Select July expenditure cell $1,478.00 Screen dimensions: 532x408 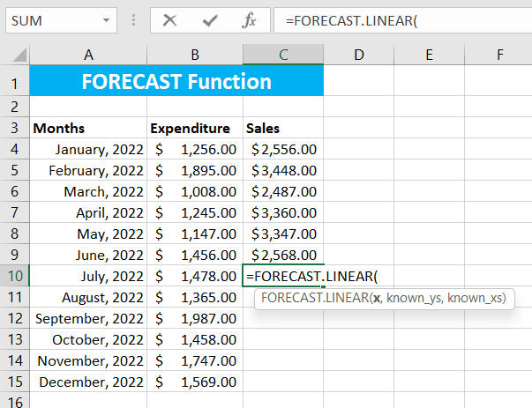pos(194,276)
